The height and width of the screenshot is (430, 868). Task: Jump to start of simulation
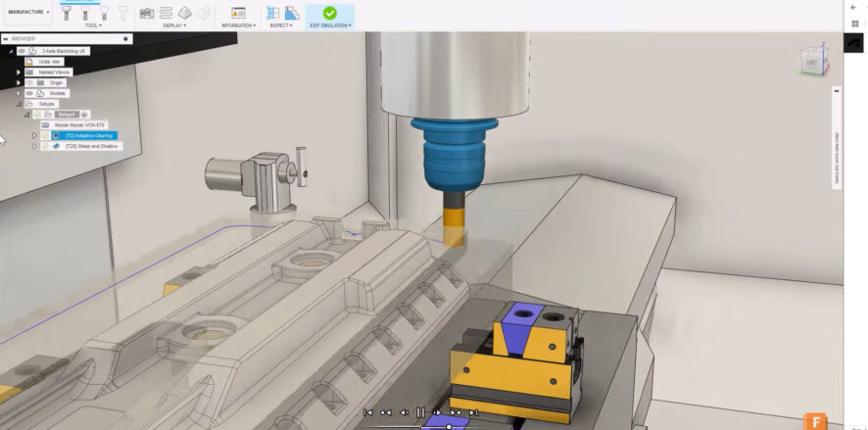click(x=367, y=412)
